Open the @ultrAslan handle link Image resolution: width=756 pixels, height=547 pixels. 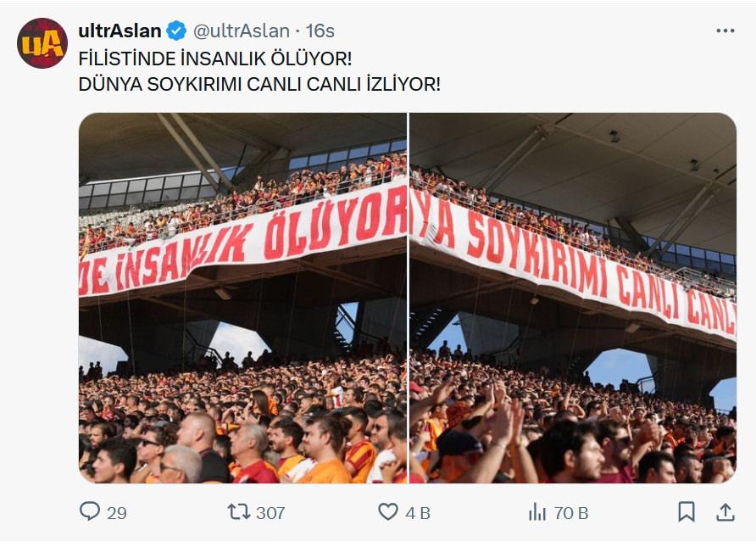click(x=241, y=31)
